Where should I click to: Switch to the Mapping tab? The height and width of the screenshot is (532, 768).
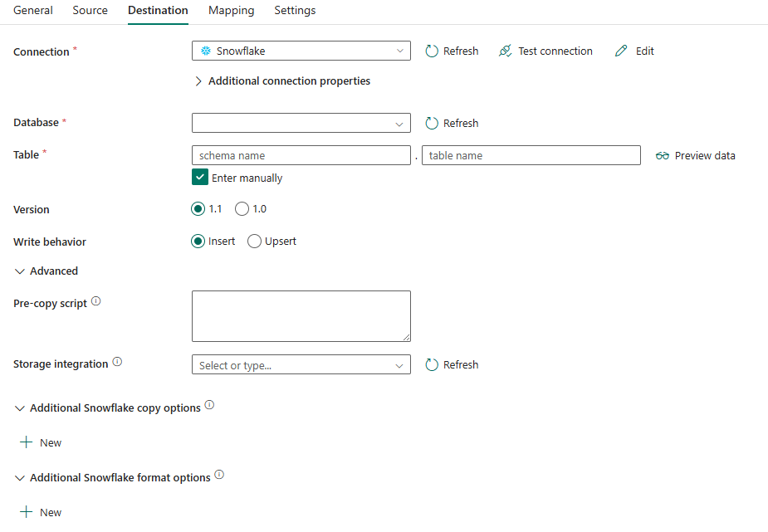coord(231,10)
